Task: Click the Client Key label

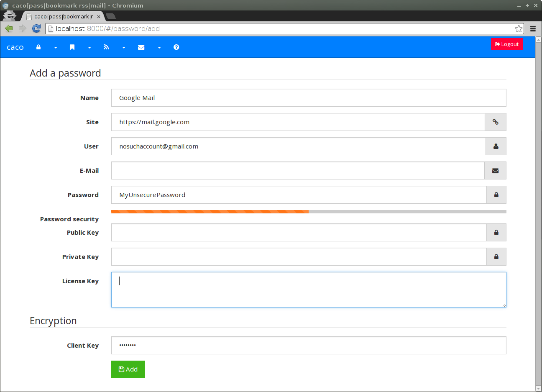Action: [x=83, y=345]
